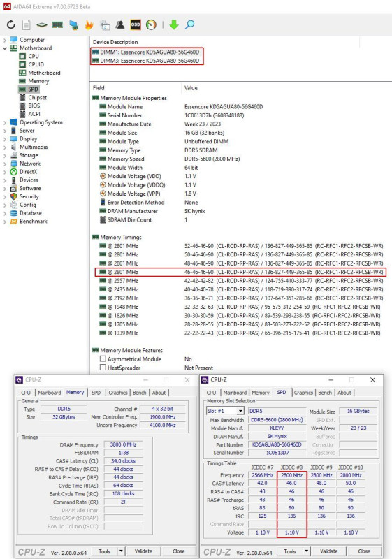Viewport: 392px width, 559px height.
Task: Expand the Benchmark tree node
Action: (5, 221)
